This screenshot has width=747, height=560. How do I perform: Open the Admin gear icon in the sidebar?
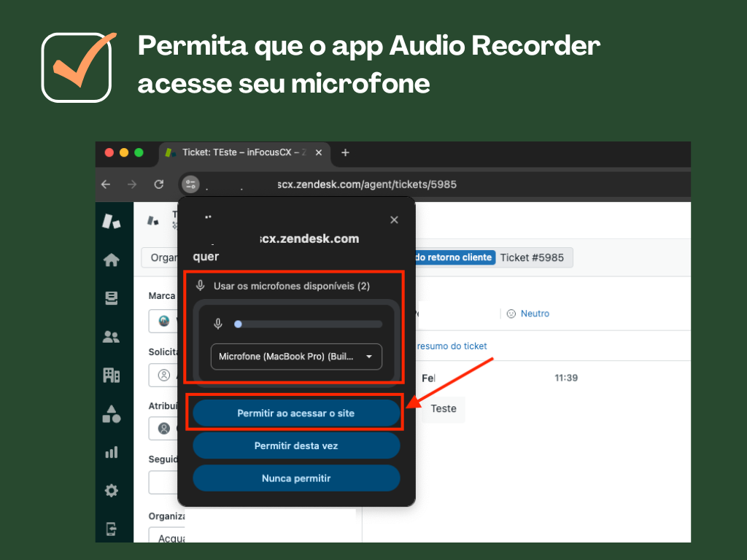(x=112, y=491)
